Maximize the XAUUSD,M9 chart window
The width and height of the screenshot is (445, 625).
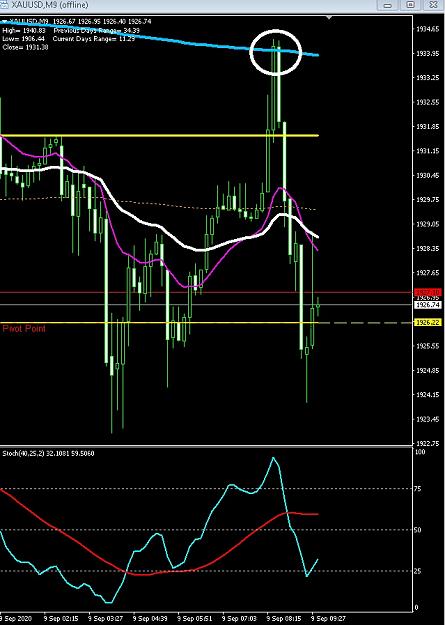click(410, 5)
